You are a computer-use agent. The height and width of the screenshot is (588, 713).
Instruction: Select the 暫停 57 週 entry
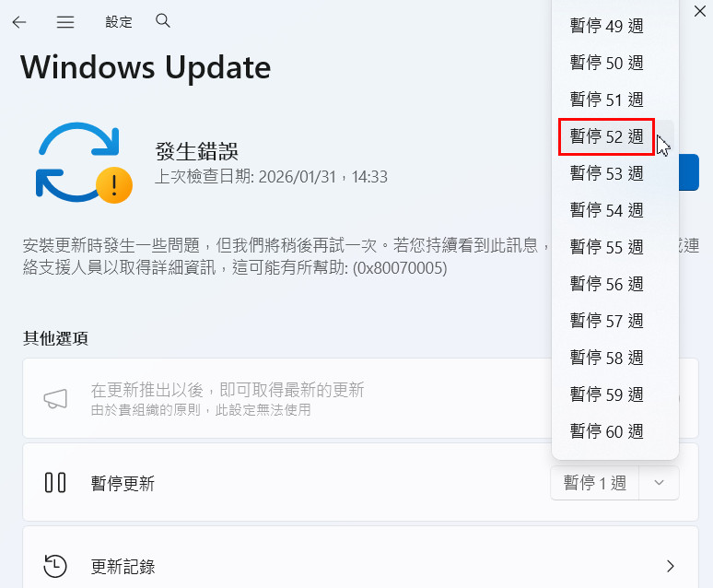[x=606, y=321]
